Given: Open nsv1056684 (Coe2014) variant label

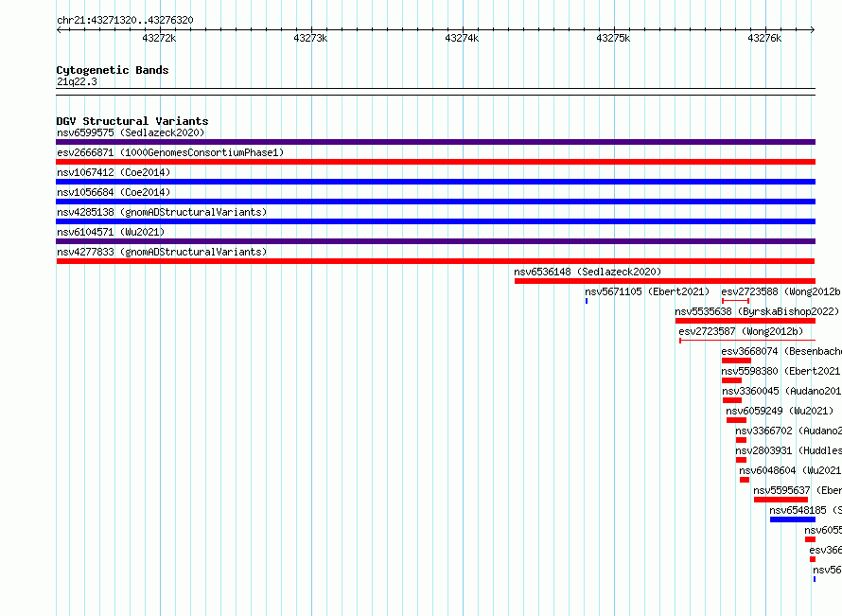Looking at the screenshot, I should pos(114,192).
